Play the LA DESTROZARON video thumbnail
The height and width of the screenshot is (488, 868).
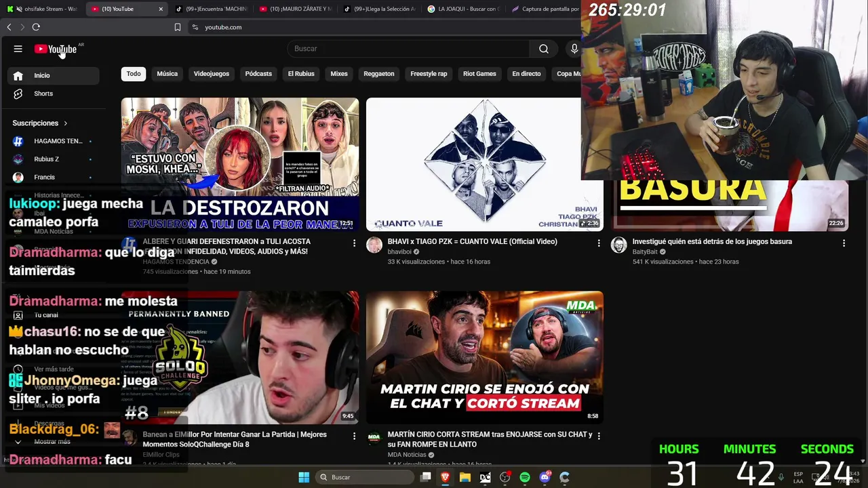pyautogui.click(x=240, y=165)
